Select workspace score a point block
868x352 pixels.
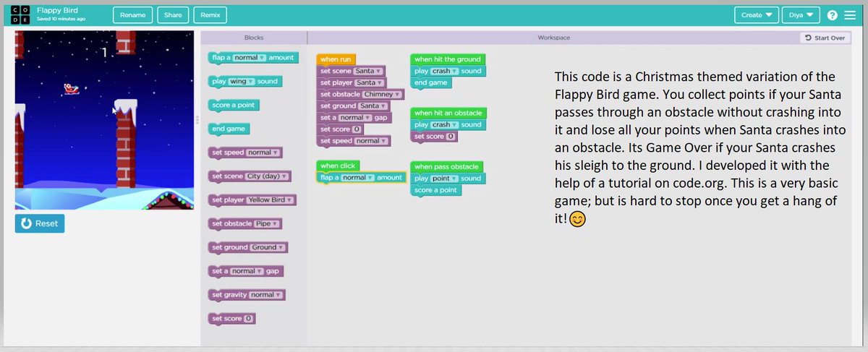pyautogui.click(x=435, y=190)
